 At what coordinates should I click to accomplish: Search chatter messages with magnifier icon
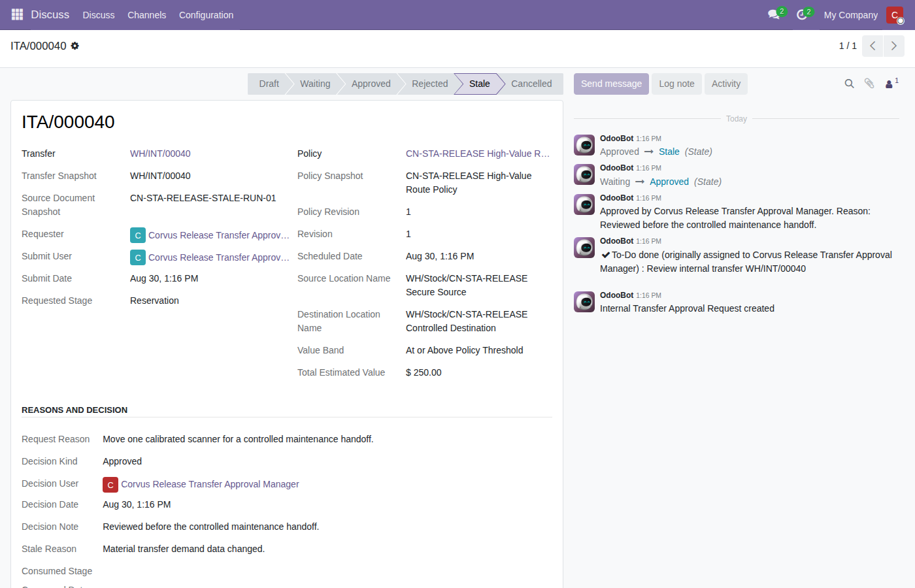pyautogui.click(x=849, y=84)
